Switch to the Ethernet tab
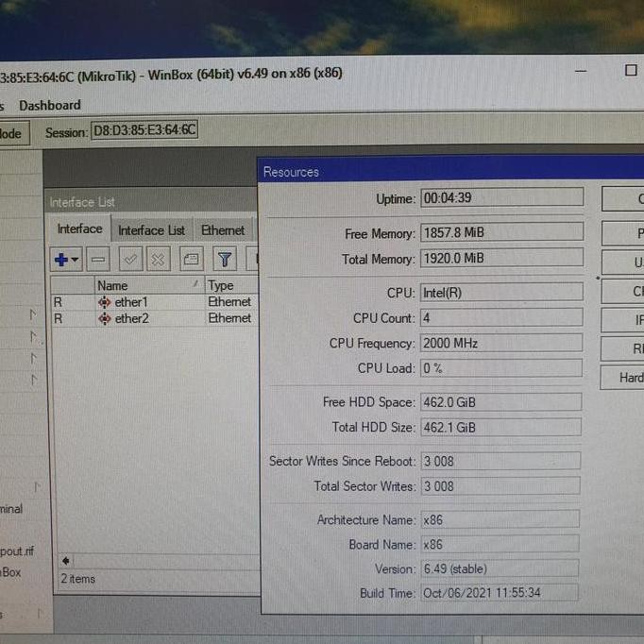This screenshot has height=644, width=644. (x=223, y=230)
